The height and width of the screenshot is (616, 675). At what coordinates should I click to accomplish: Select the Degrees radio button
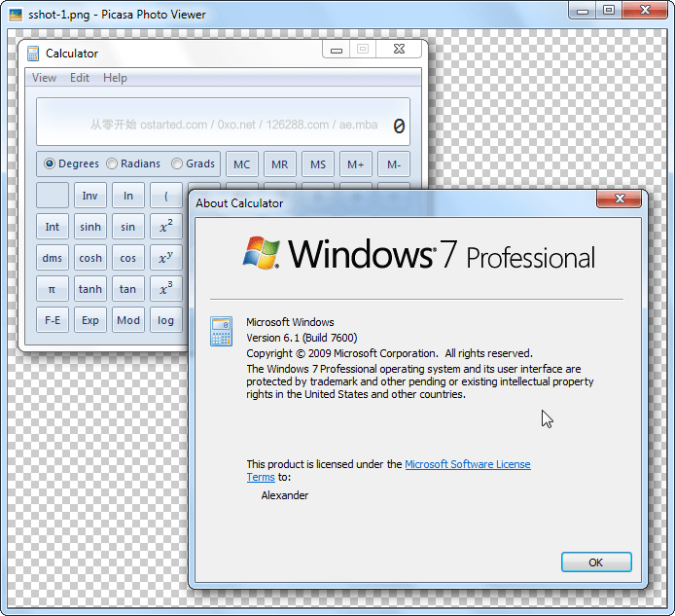tap(50, 163)
